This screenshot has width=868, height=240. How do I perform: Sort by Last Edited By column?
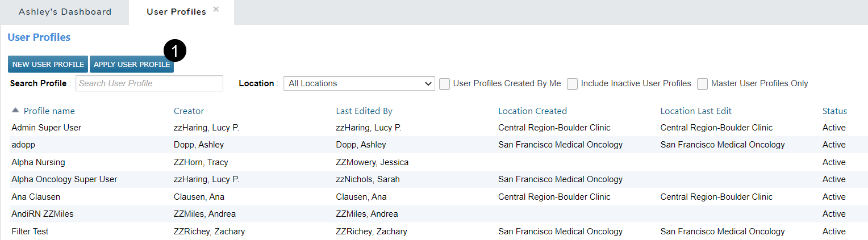(364, 111)
